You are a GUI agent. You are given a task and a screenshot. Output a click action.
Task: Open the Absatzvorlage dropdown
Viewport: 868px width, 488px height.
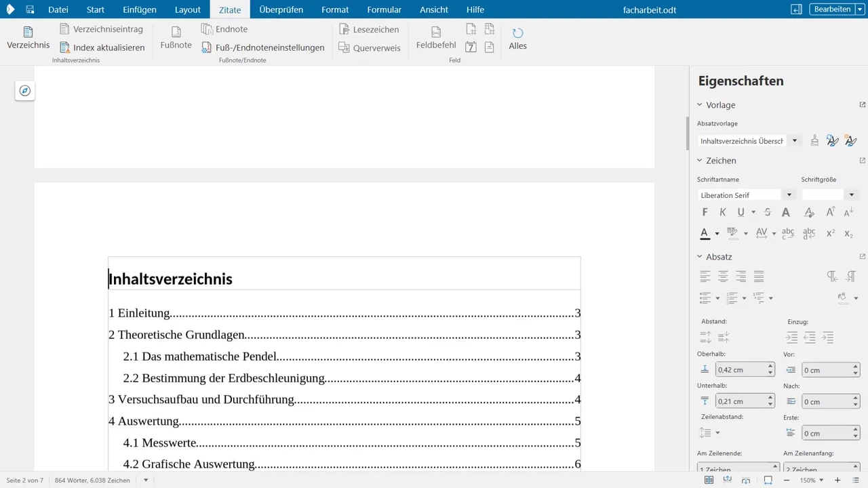point(795,141)
